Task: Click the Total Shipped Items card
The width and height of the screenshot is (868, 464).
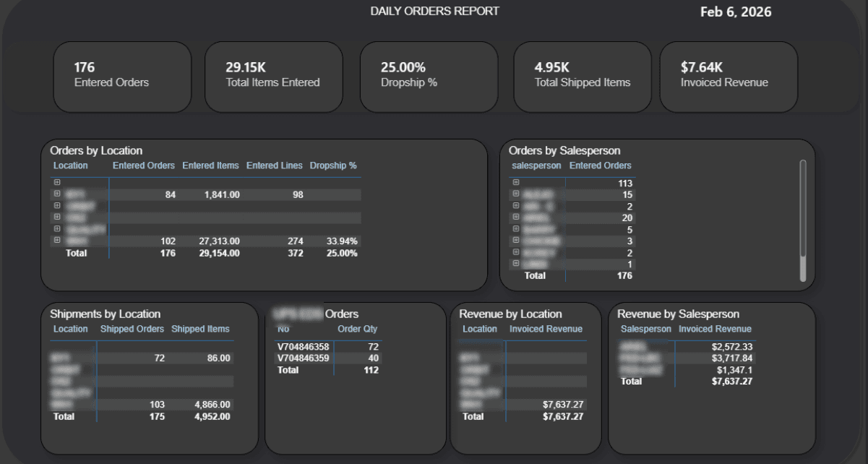Action: (583, 77)
